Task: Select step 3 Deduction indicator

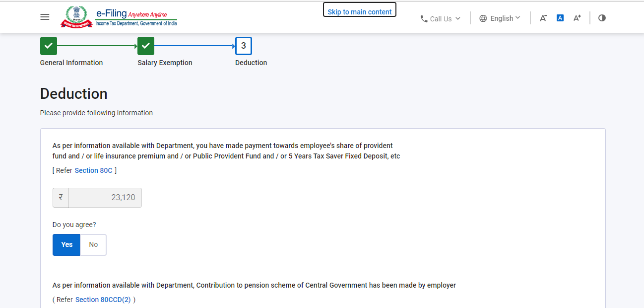Action: 244,46
